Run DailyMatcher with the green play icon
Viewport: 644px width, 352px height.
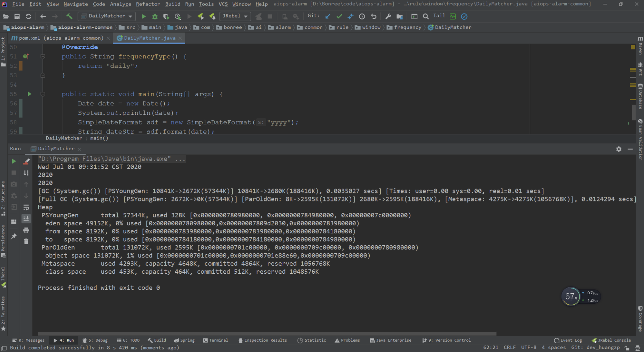143,16
